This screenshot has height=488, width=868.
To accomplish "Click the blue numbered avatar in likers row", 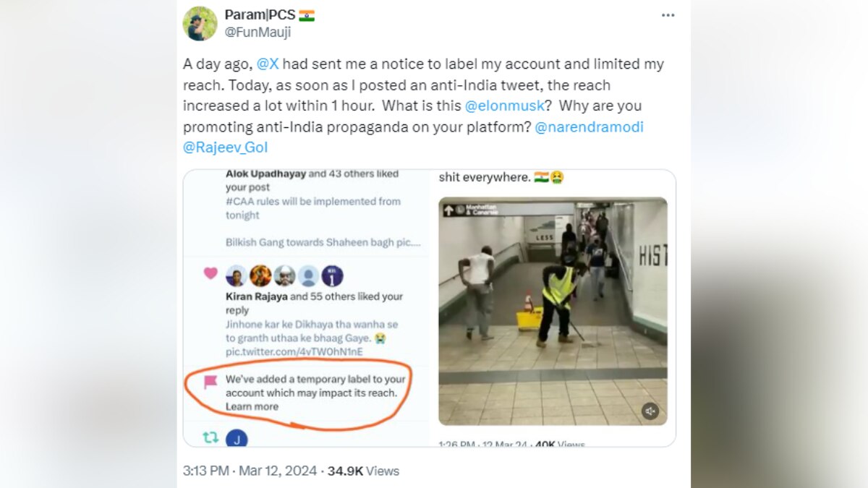I will [x=332, y=275].
